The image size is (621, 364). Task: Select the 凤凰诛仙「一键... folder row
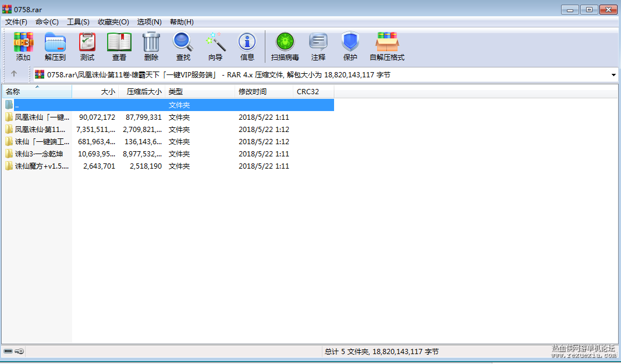pyautogui.click(x=168, y=117)
